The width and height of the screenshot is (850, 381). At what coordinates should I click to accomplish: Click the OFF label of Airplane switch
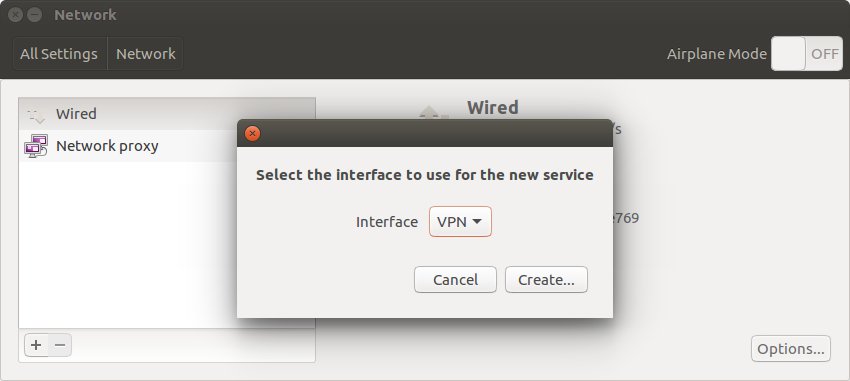(825, 54)
